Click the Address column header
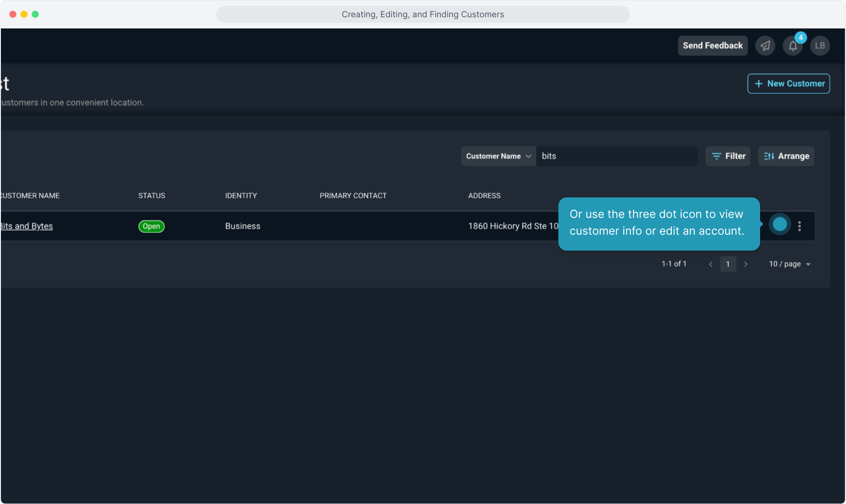The height and width of the screenshot is (504, 846). (484, 196)
